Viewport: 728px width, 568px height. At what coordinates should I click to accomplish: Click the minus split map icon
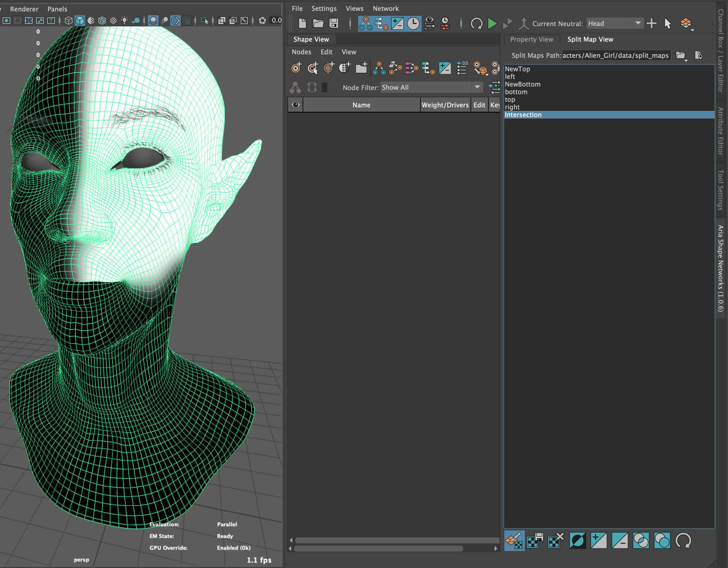pyautogui.click(x=620, y=540)
